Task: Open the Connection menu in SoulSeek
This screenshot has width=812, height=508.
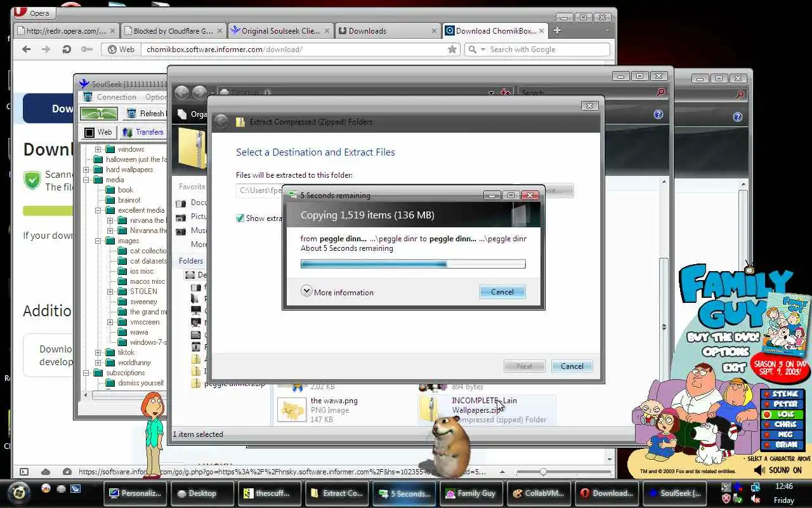Action: point(116,97)
